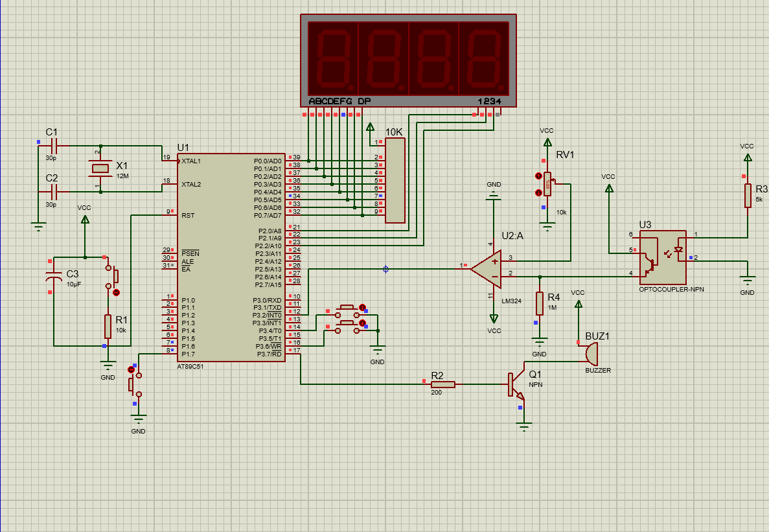Decrease RV1 with its lower red arrow
769x532 pixels.
(538, 192)
